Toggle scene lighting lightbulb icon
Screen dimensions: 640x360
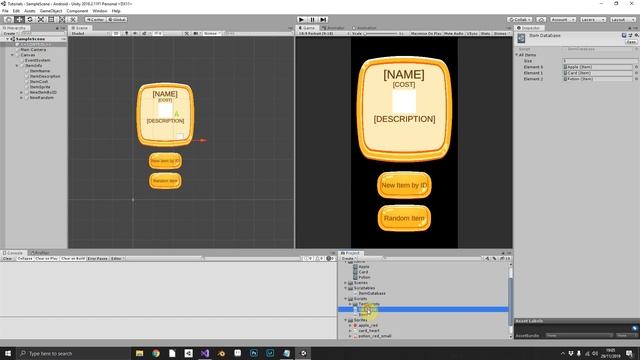[x=126, y=33]
